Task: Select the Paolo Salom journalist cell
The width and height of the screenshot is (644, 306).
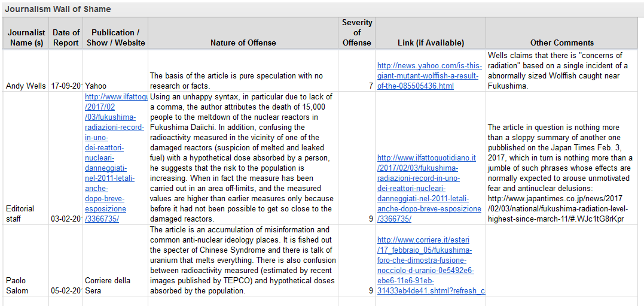Action: point(26,285)
